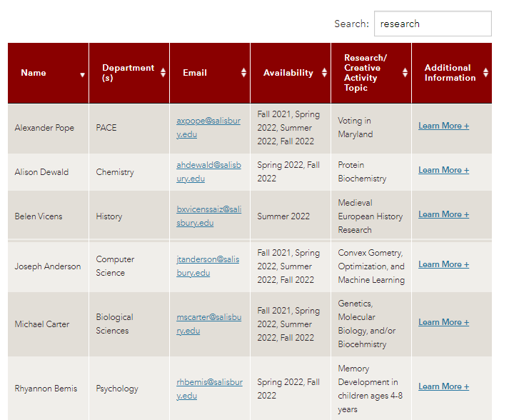Expand Learn More for Alison Dewald

[x=443, y=170]
